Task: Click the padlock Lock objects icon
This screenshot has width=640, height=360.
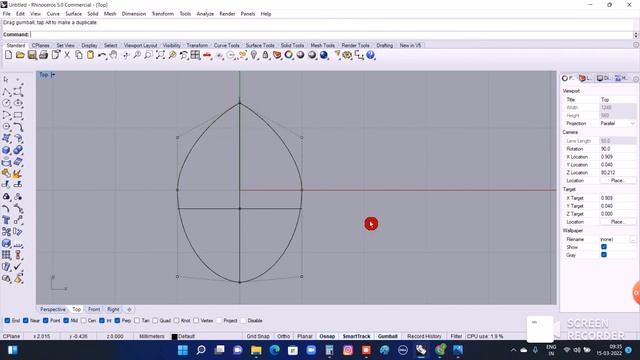Action: tap(265, 55)
